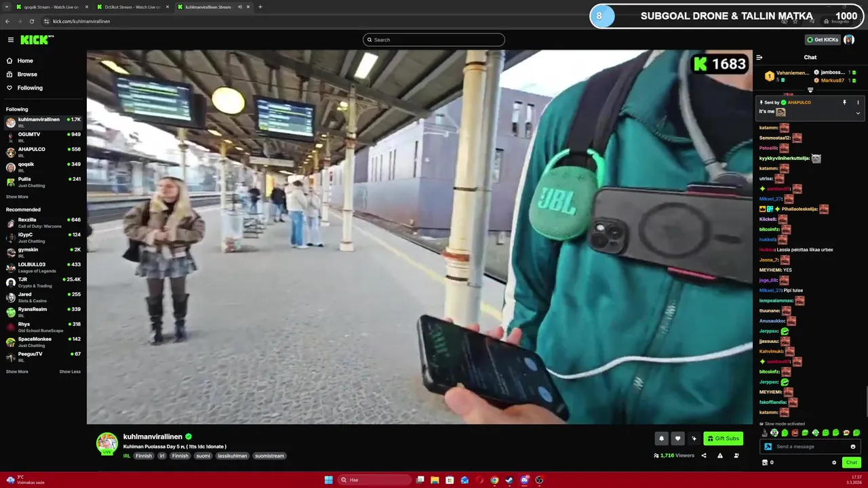
Task: Open Rexzilla recommended channel
Action: 43,222
